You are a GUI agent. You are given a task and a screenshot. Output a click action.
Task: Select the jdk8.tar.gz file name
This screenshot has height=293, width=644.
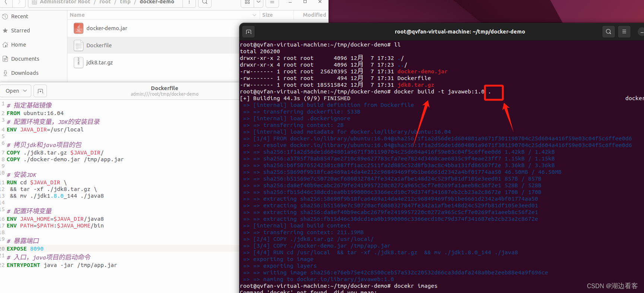99,63
